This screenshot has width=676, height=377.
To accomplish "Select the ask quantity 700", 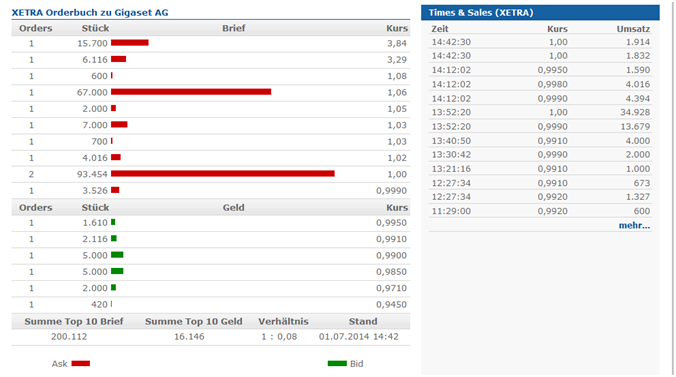I will click(99, 141).
